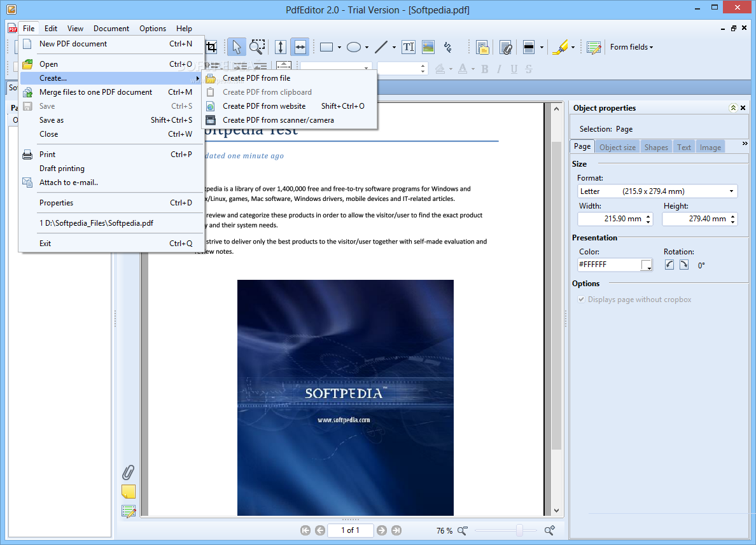
Task: Click Create PDF from file
Action: 290,78
